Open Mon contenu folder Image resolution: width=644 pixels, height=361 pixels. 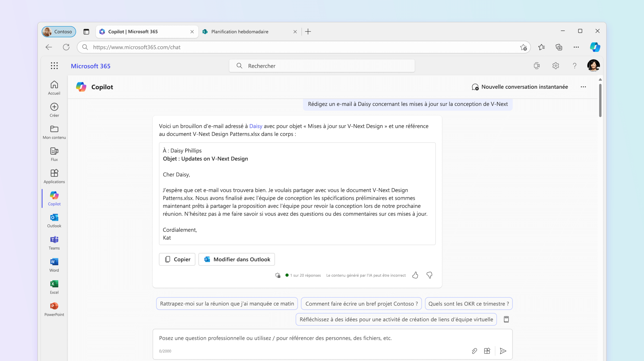coord(54,132)
